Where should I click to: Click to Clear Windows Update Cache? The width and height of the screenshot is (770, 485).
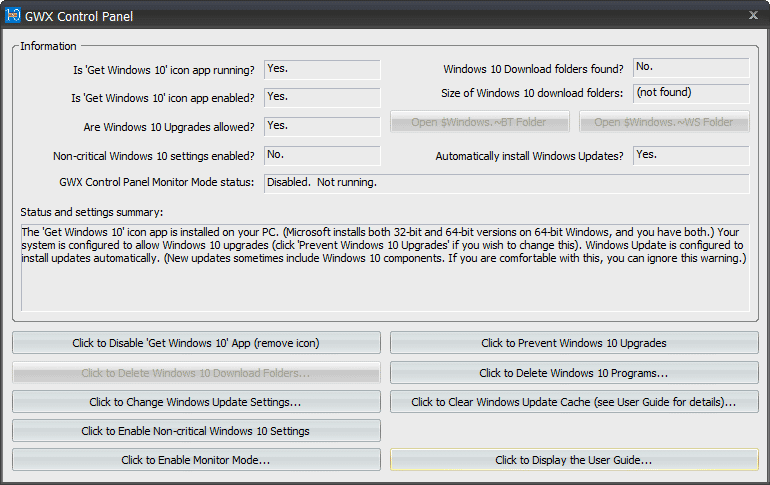pos(574,402)
